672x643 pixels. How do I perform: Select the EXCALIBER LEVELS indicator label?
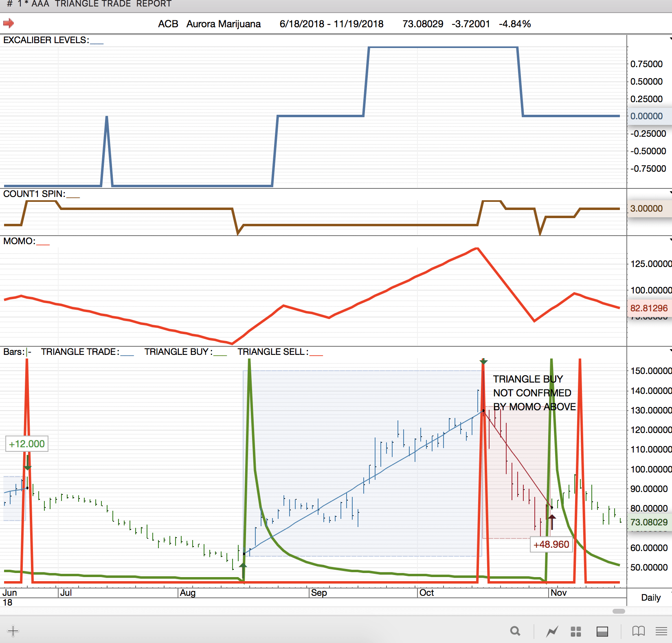tap(46, 40)
